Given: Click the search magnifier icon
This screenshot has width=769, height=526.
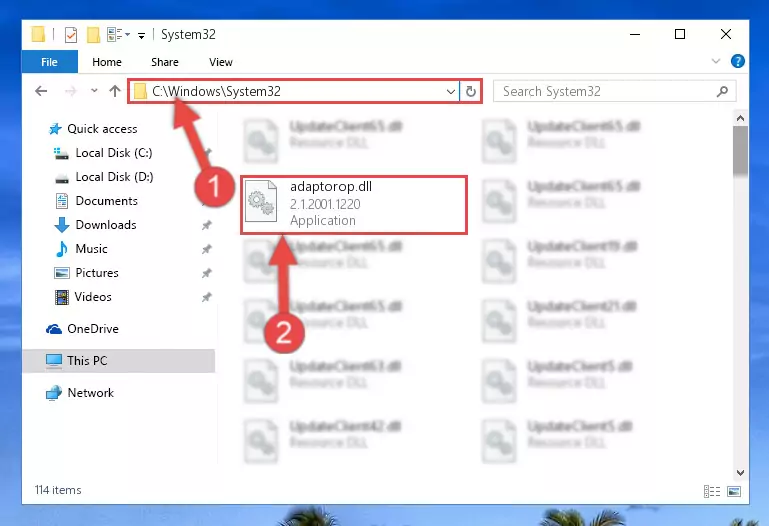Looking at the screenshot, I should coord(722,92).
